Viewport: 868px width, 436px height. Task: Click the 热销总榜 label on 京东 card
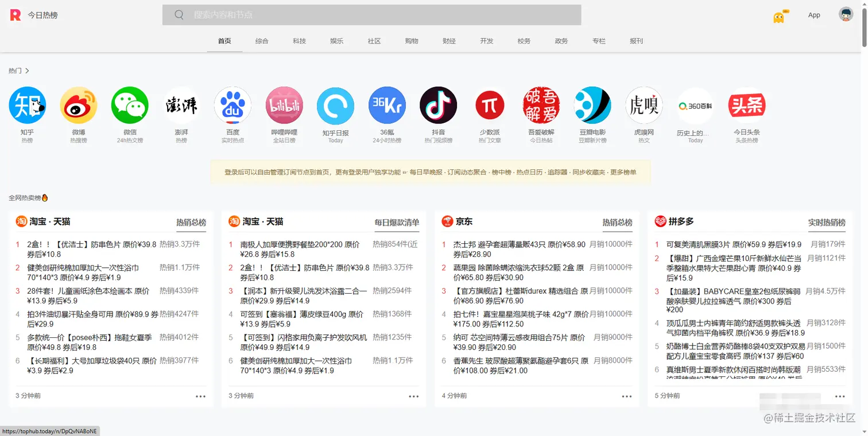(x=617, y=223)
